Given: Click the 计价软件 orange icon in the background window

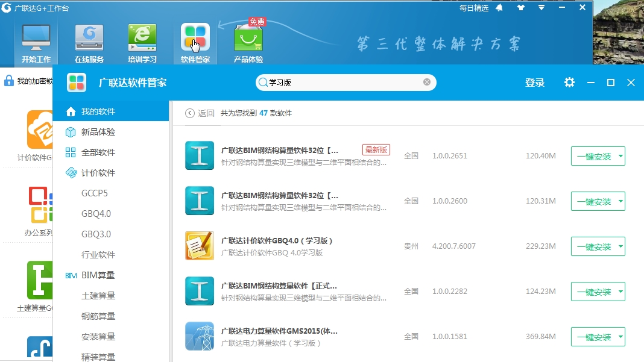Looking at the screenshot, I should (40, 130).
